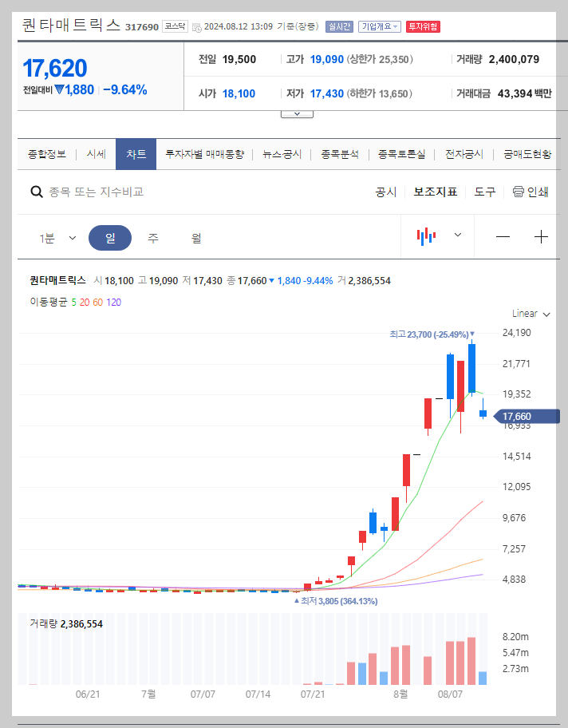568x728 pixels.
Task: Open the 보조지표 indicators panel
Action: point(435,192)
